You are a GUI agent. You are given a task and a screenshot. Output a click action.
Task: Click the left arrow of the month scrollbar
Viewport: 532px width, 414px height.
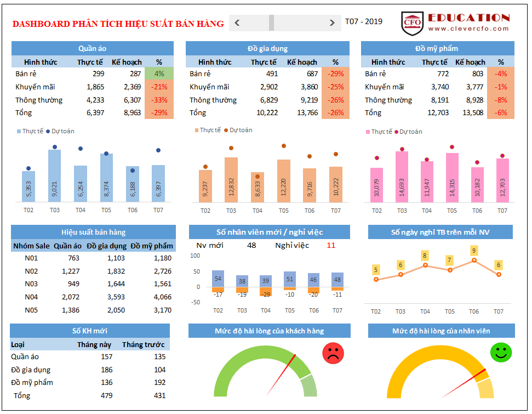[x=237, y=22]
